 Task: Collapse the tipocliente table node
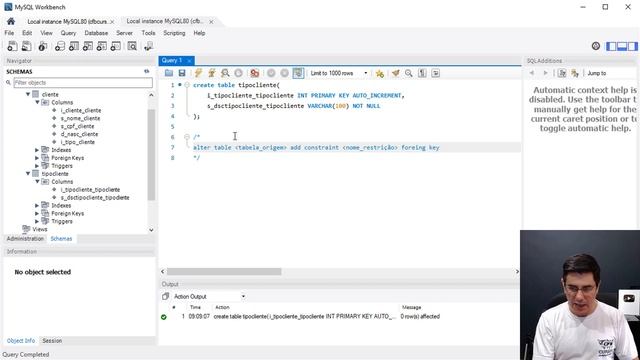pos(28,173)
